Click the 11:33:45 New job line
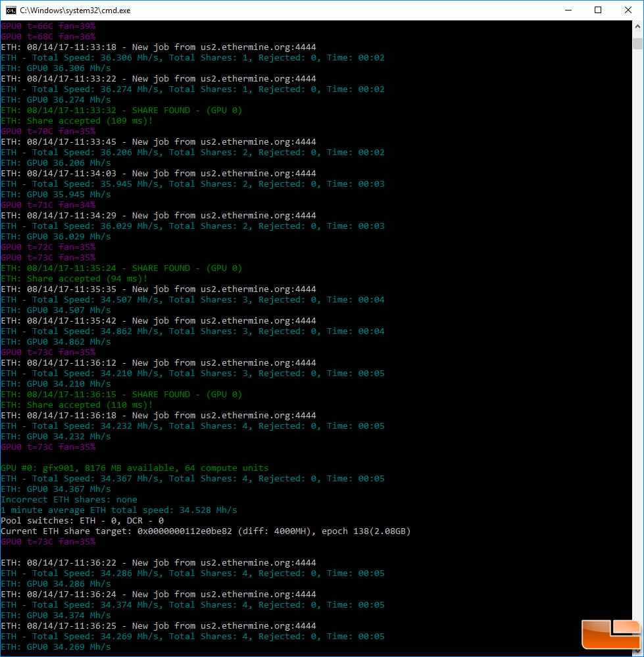 coord(159,141)
